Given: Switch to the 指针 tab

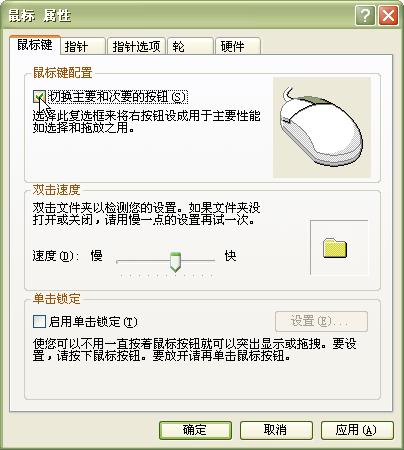Looking at the screenshot, I should [83, 46].
